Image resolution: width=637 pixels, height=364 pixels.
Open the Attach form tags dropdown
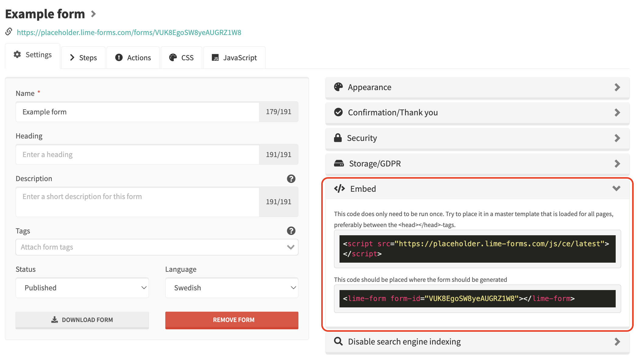[157, 247]
